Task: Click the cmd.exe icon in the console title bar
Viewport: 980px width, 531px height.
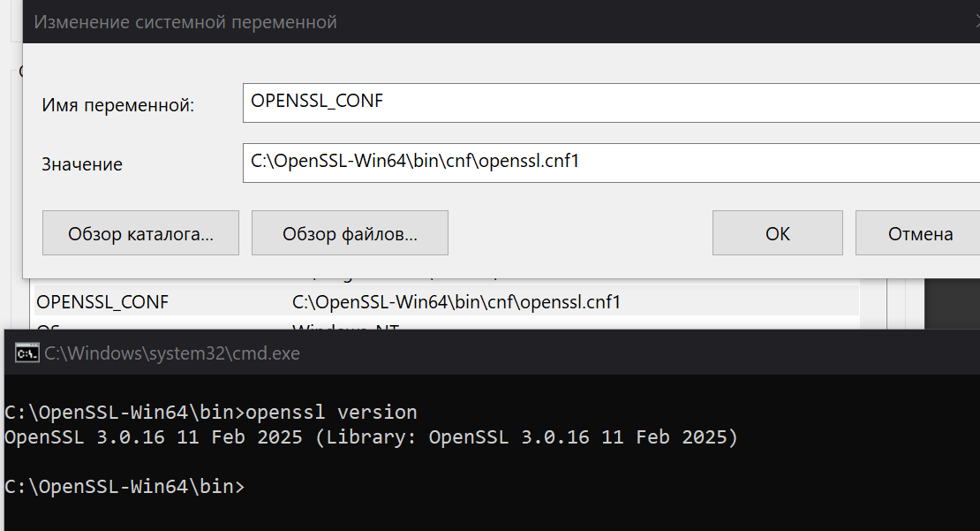Action: [26, 353]
